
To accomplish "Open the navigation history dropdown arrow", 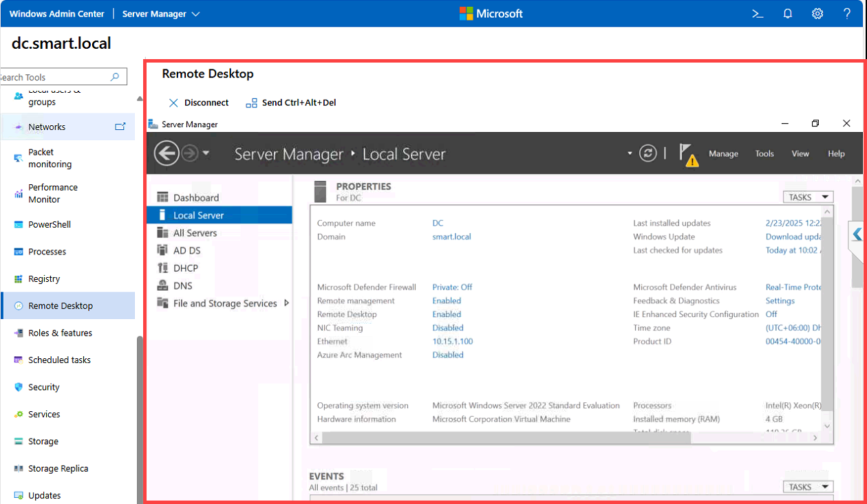I will (206, 153).
